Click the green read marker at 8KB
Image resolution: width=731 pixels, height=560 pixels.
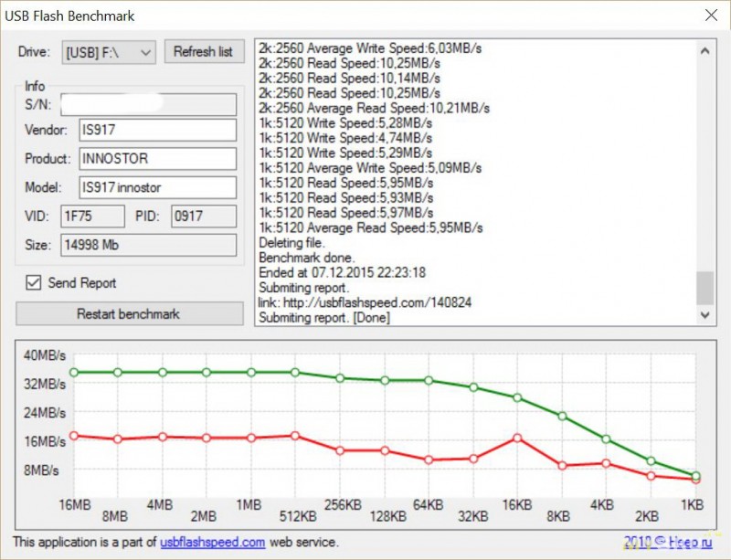point(562,416)
